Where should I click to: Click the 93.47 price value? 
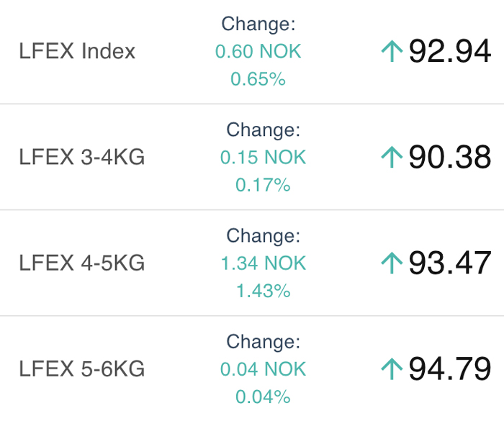pos(450,263)
